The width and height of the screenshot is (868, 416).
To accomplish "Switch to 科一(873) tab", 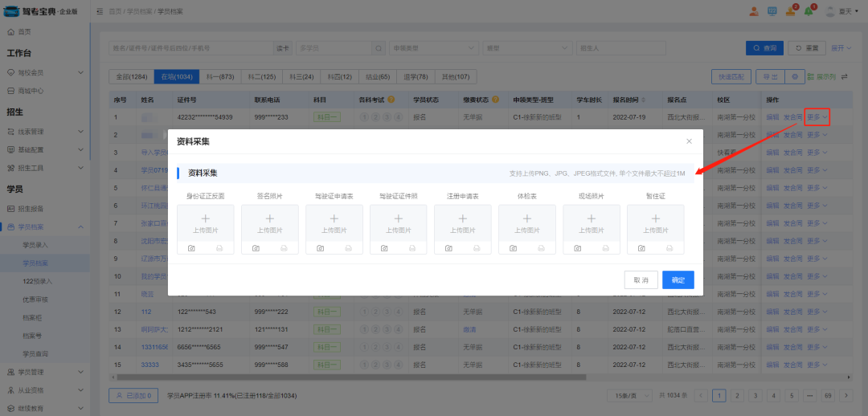I will click(220, 77).
